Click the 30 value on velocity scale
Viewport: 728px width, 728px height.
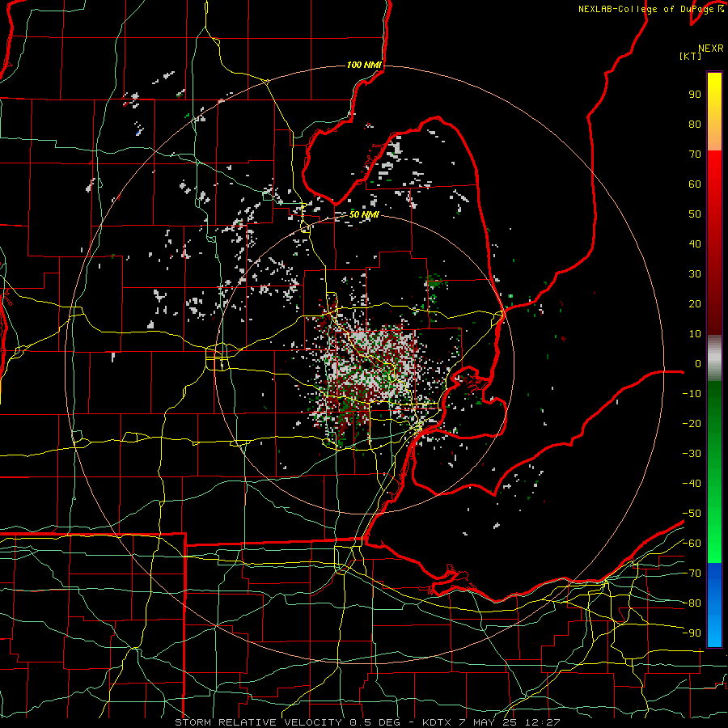[695, 274]
